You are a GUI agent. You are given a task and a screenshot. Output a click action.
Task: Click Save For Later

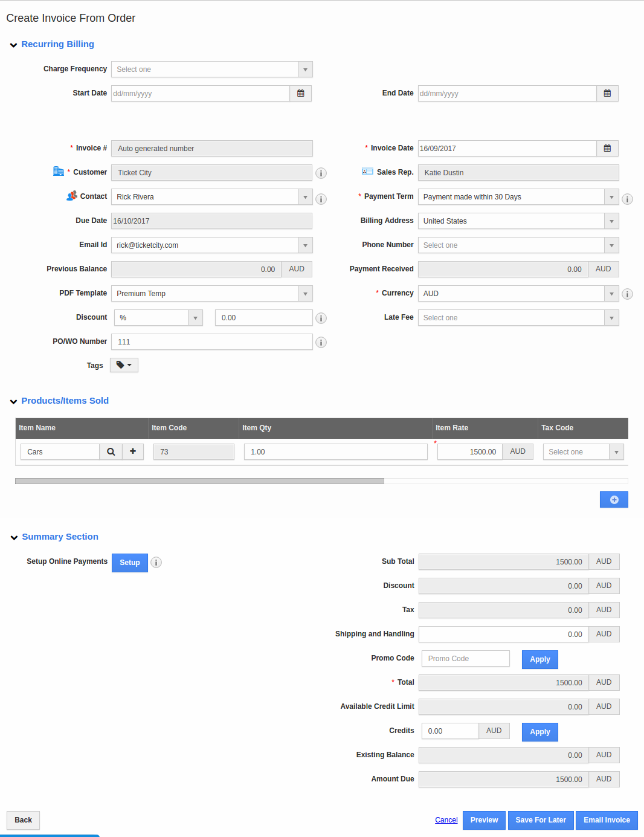click(541, 820)
